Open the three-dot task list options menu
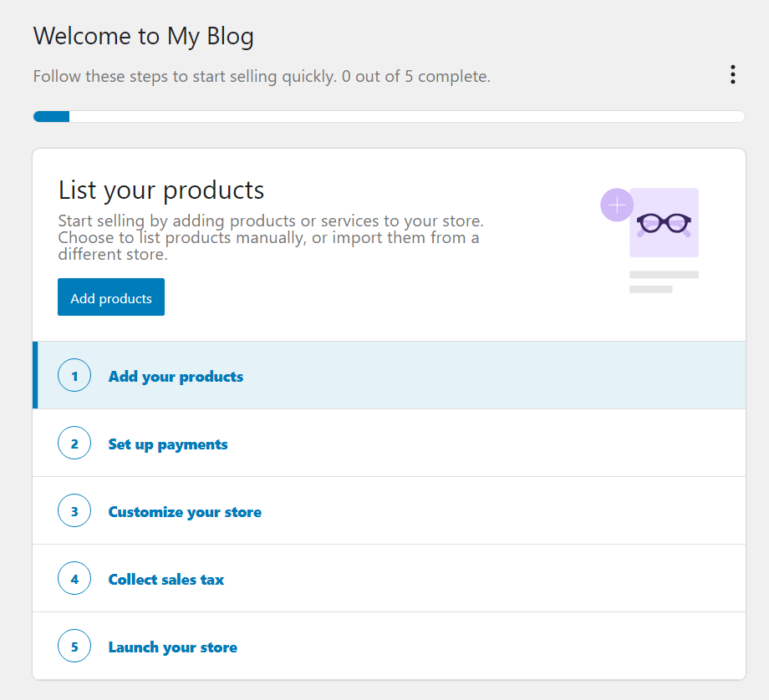The height and width of the screenshot is (700, 769). coord(733,74)
